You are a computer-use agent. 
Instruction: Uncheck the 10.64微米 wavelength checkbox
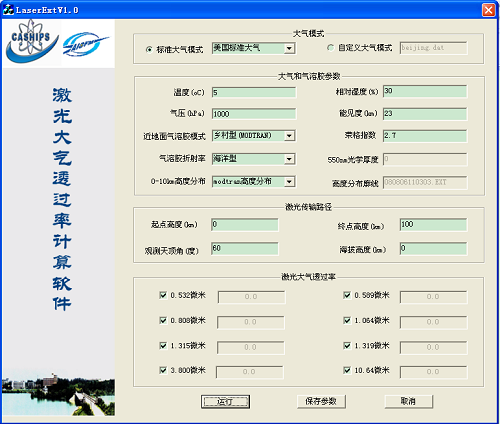pos(347,370)
